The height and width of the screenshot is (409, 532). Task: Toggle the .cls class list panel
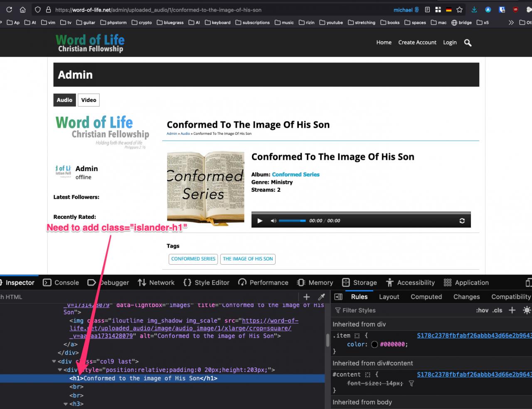coord(498,310)
